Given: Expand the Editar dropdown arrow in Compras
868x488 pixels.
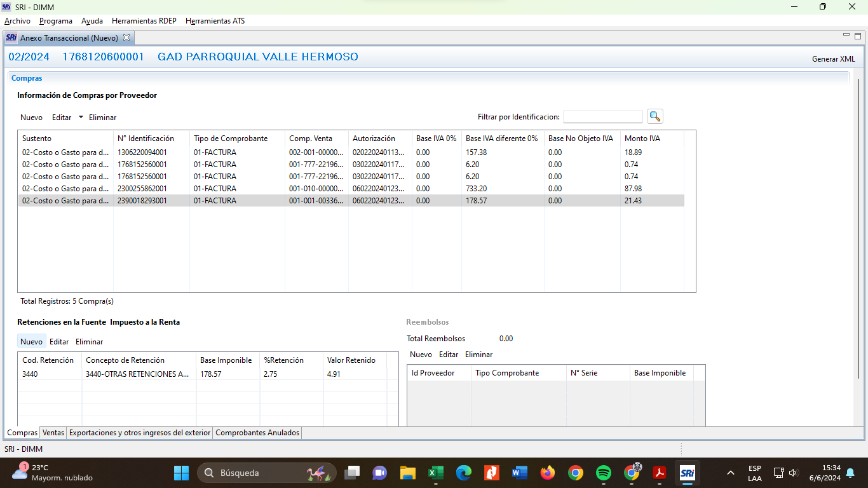Looking at the screenshot, I should pyautogui.click(x=81, y=118).
